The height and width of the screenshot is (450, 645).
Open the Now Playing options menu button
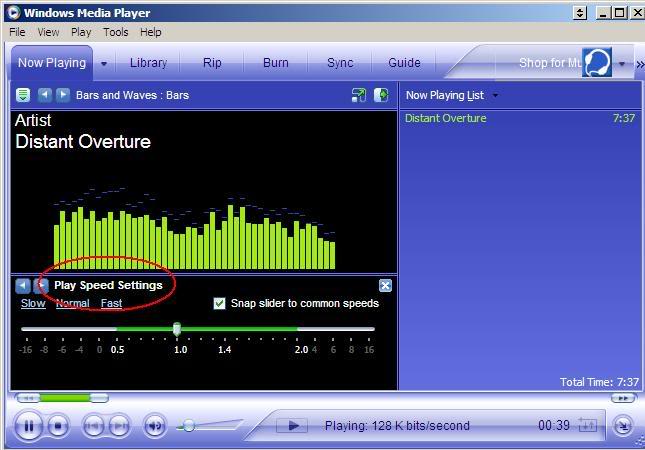click(23, 95)
